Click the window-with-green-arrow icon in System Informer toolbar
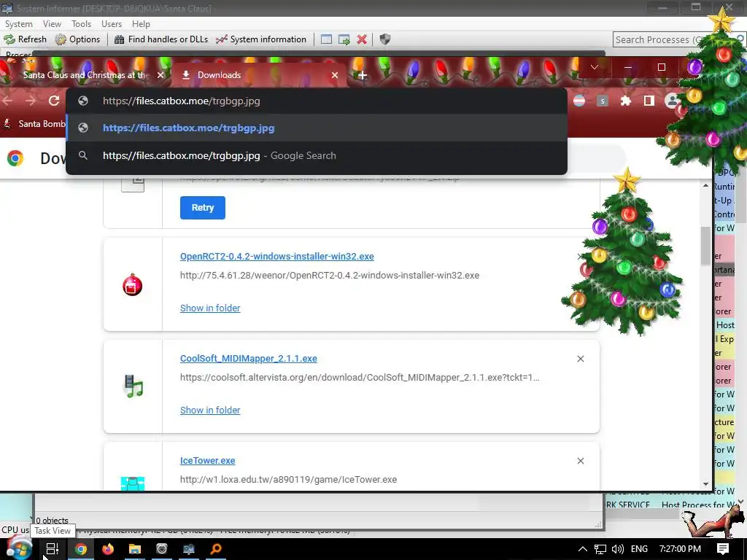Viewport: 747px width, 560px height. click(344, 39)
